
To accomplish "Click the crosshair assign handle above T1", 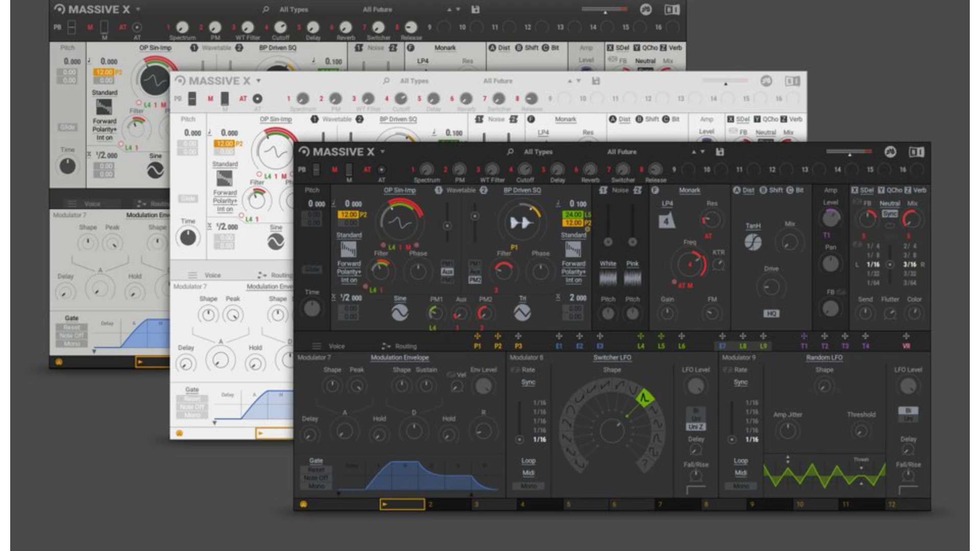I will click(x=804, y=336).
